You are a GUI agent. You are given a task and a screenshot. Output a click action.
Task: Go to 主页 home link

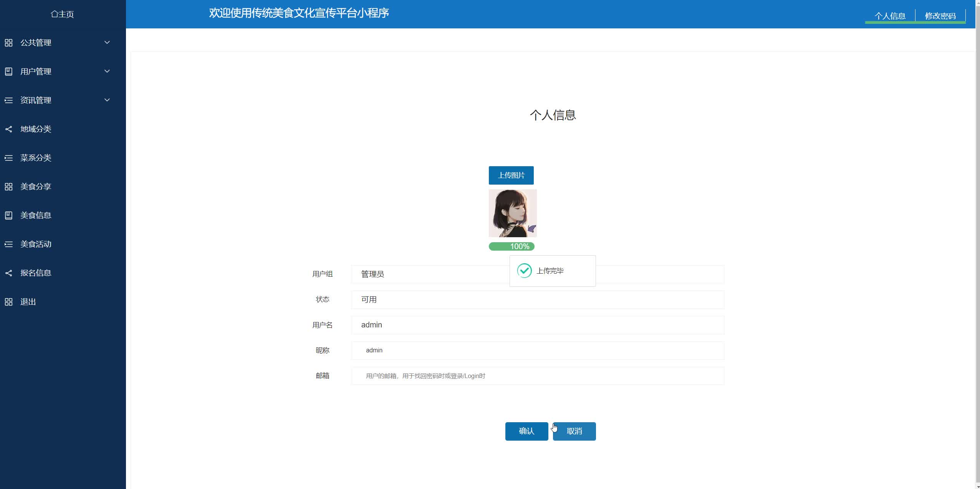62,14
